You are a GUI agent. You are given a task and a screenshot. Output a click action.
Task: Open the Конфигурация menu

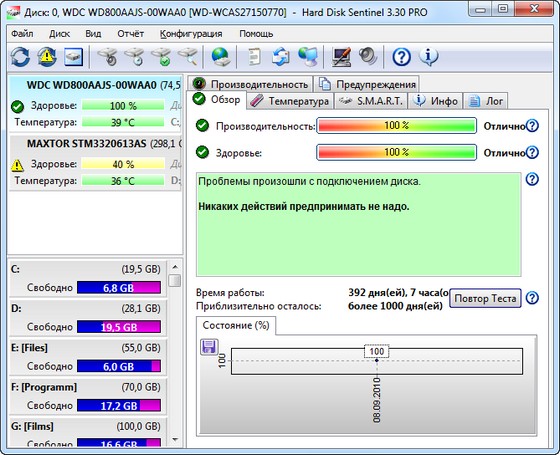tap(191, 34)
